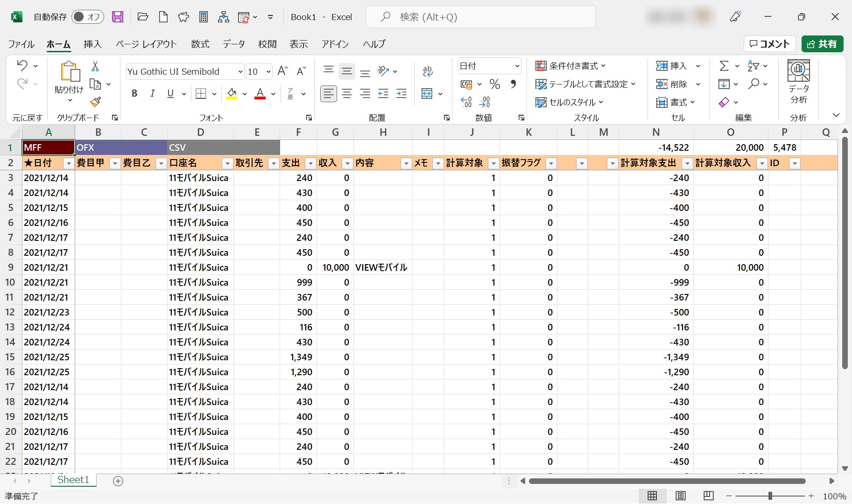Click the horizontal scrollbar
Screen dimensions: 852x504
pyautogui.click(x=667, y=481)
